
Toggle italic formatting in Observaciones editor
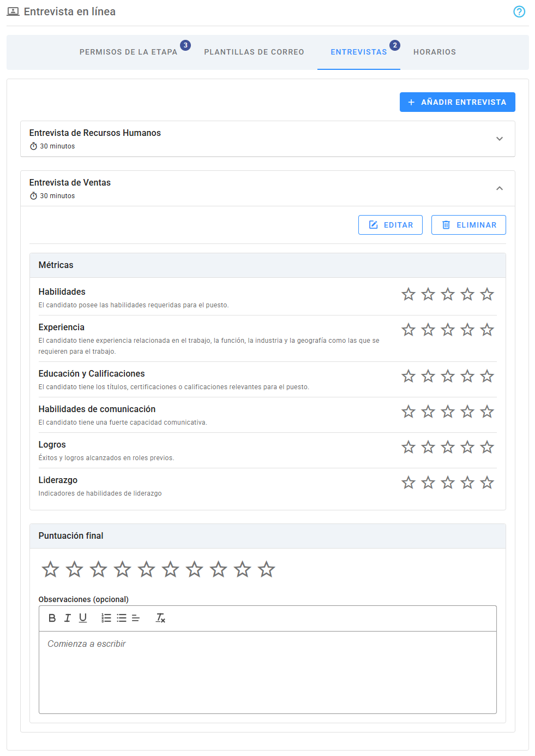[68, 618]
